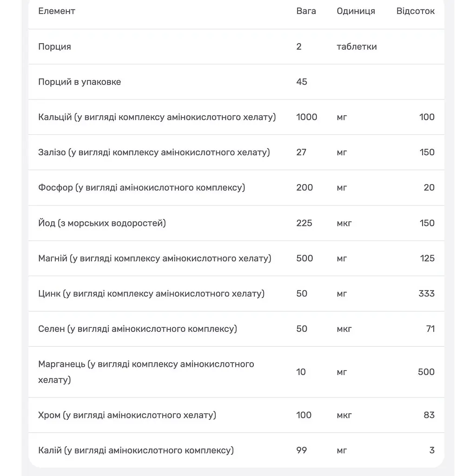The width and height of the screenshot is (476, 476).
Task: Click the Елемент column header
Action: pos(56,11)
